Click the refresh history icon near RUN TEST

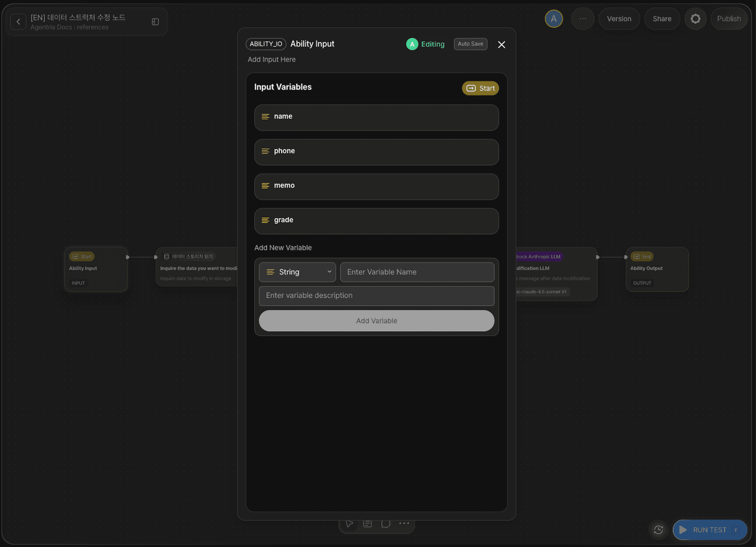pos(658,530)
